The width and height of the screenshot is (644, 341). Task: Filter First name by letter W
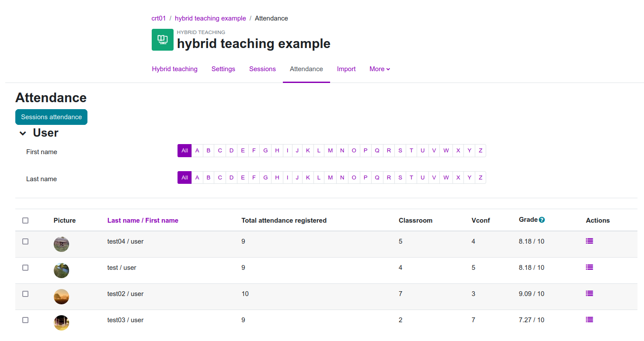click(x=446, y=151)
